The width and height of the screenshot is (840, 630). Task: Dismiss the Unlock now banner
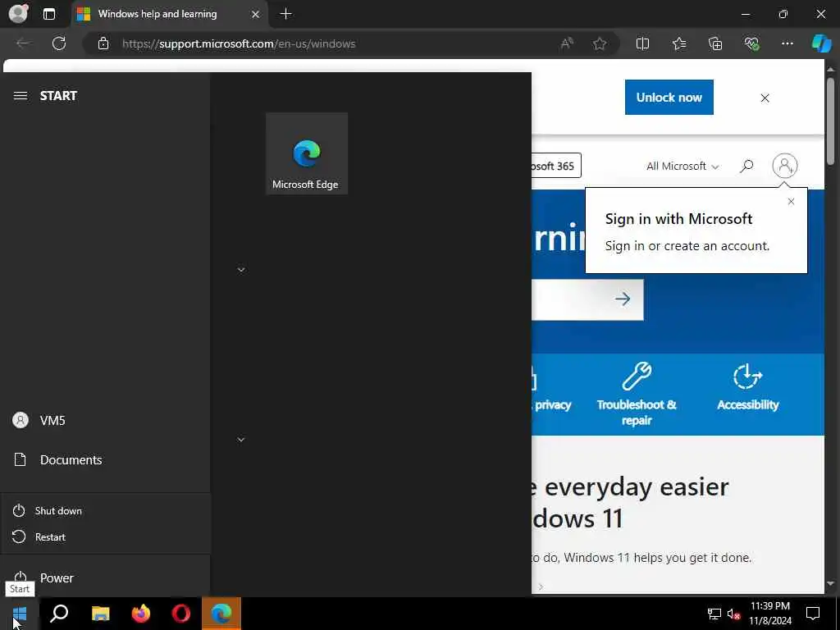click(x=765, y=98)
